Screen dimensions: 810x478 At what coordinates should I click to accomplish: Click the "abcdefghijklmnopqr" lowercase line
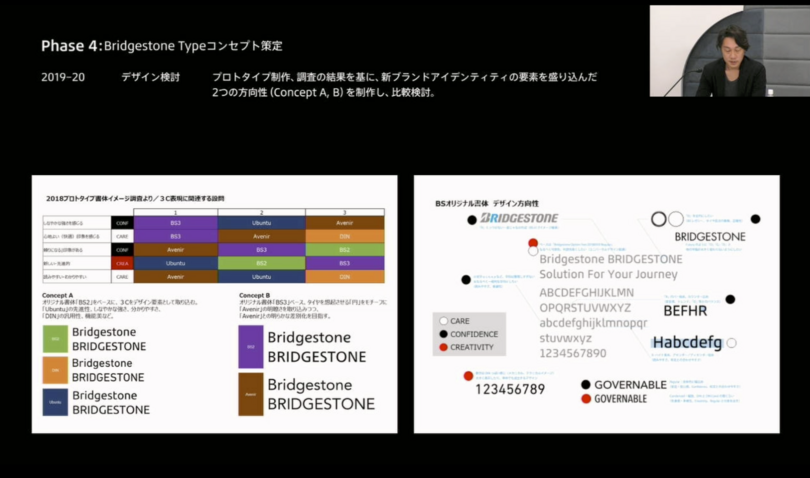tap(593, 323)
